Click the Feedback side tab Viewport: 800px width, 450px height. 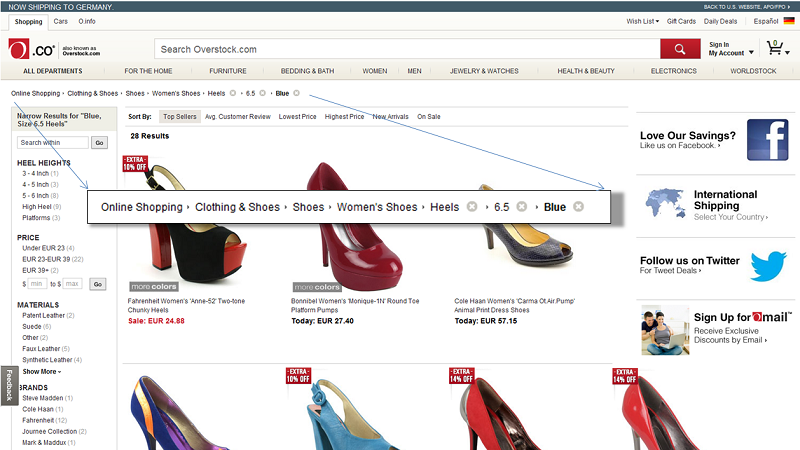8,385
